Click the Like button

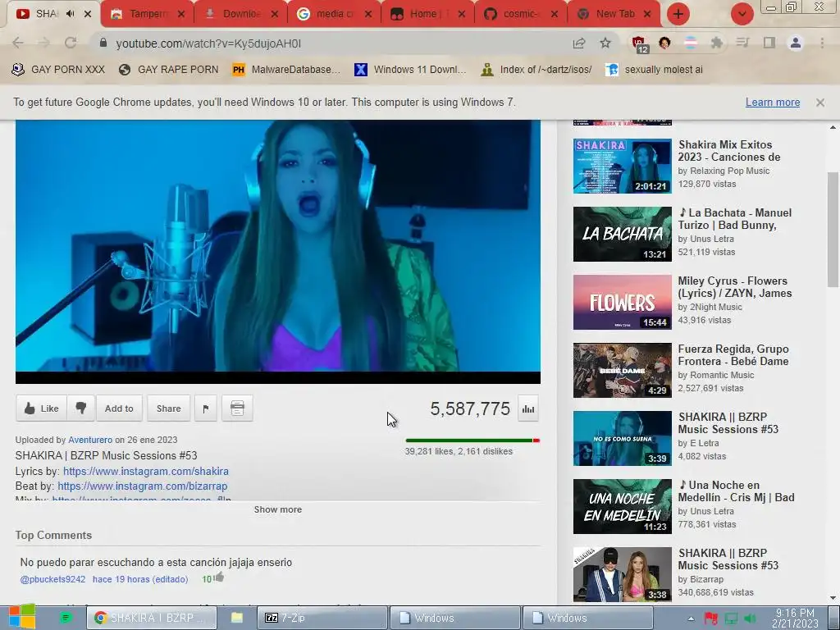[41, 409]
